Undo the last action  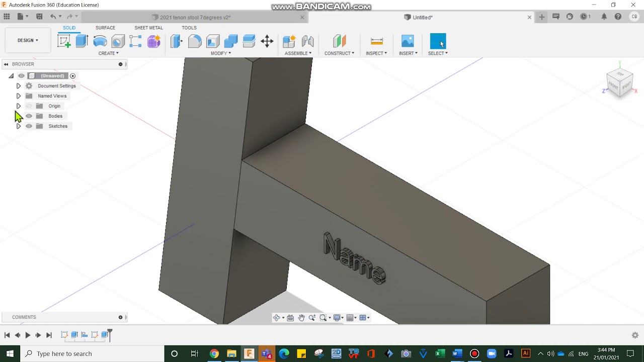click(53, 17)
